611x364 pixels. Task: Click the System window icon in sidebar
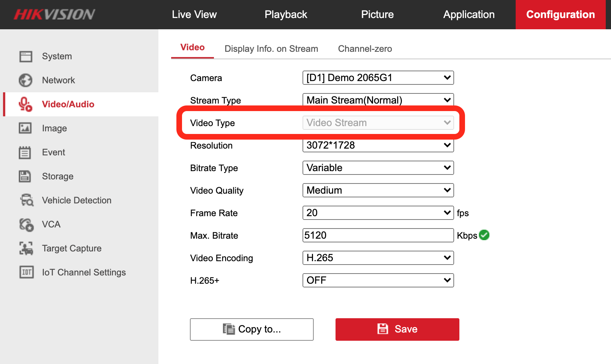(26, 56)
